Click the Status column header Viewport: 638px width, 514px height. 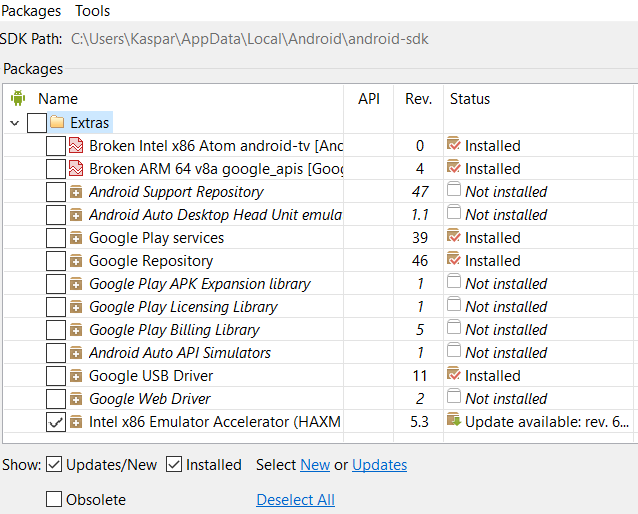click(x=470, y=99)
